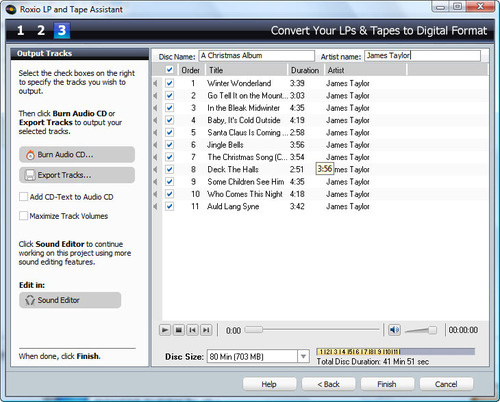Select the Auld Lang Syne title
The height and width of the screenshot is (402, 500).
coord(233,206)
